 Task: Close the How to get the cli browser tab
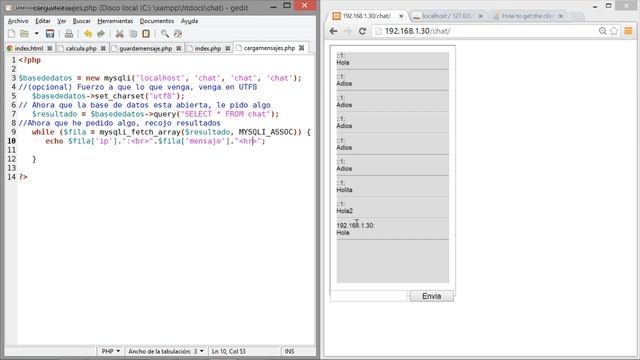coord(560,16)
